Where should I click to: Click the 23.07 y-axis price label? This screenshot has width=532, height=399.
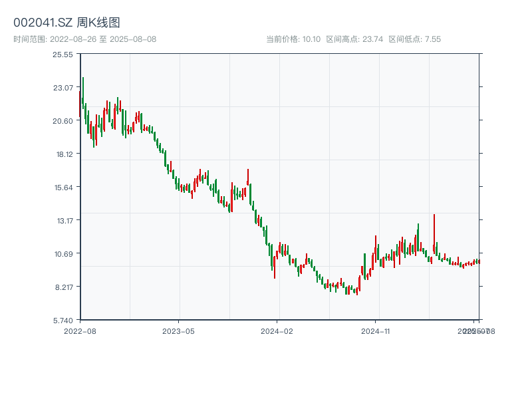tap(63, 88)
